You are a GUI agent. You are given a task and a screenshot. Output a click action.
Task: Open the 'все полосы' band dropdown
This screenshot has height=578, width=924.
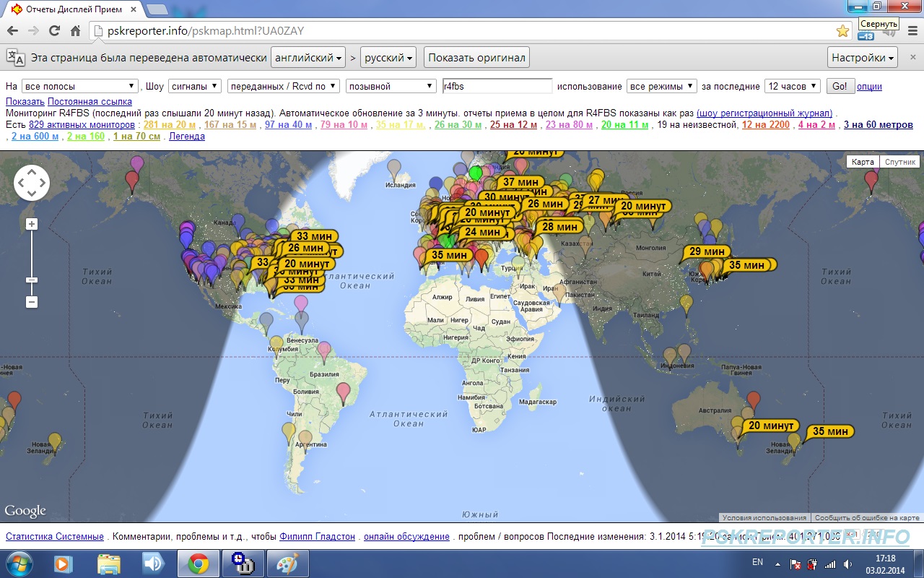(x=80, y=86)
